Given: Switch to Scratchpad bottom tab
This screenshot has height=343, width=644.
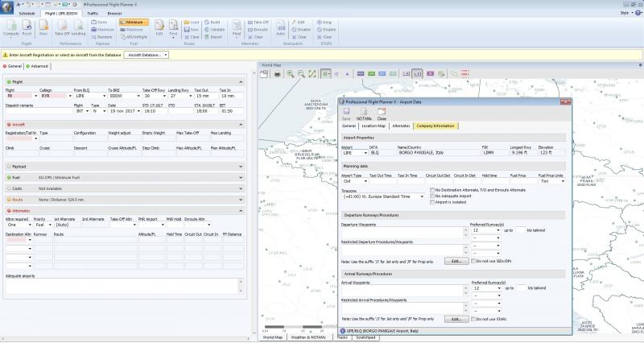Looking at the screenshot, I should [x=365, y=337].
